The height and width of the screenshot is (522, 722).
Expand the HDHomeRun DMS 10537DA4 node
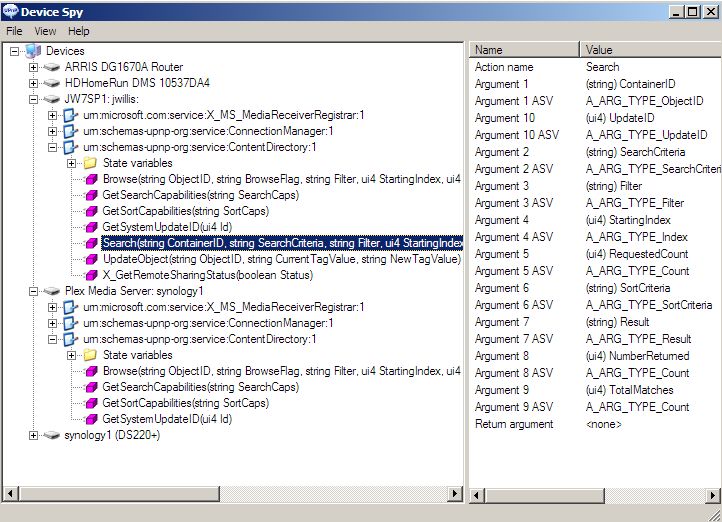click(x=33, y=83)
